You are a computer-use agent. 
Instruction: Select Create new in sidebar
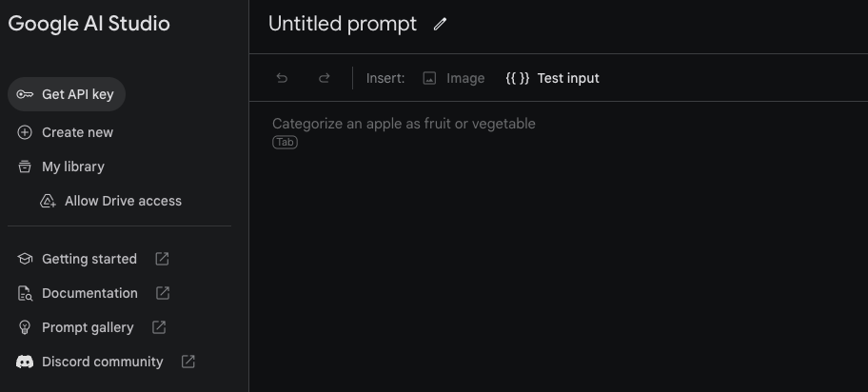click(77, 132)
